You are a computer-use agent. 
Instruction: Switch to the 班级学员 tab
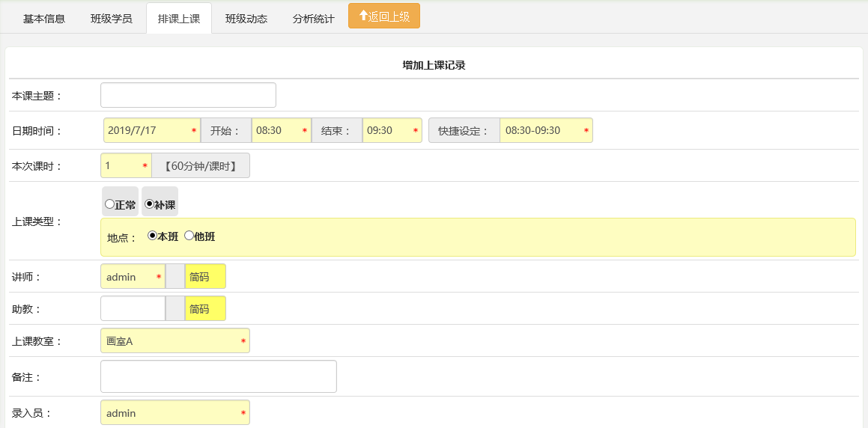click(112, 19)
